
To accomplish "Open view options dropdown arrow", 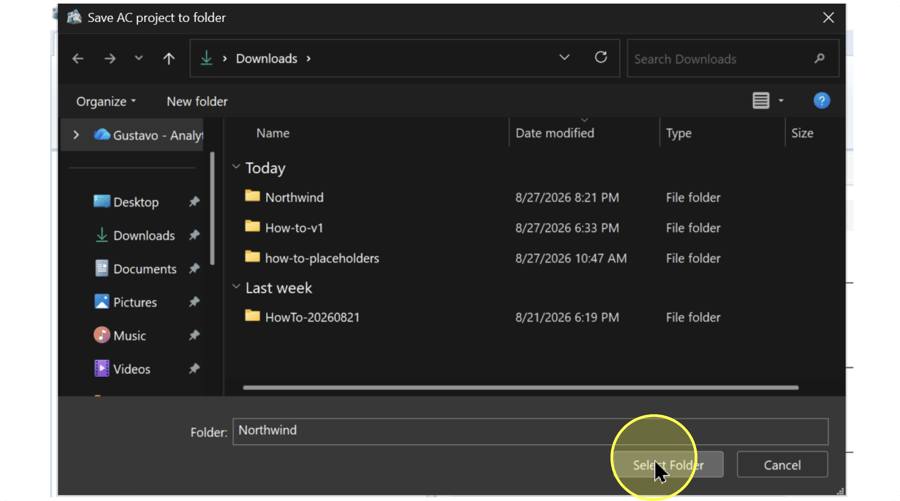I will pos(781,101).
